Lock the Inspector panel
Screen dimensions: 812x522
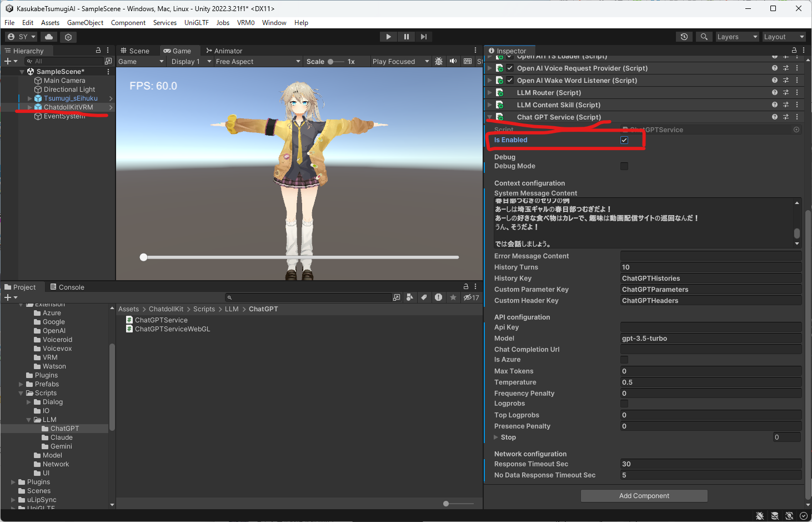pyautogui.click(x=794, y=51)
